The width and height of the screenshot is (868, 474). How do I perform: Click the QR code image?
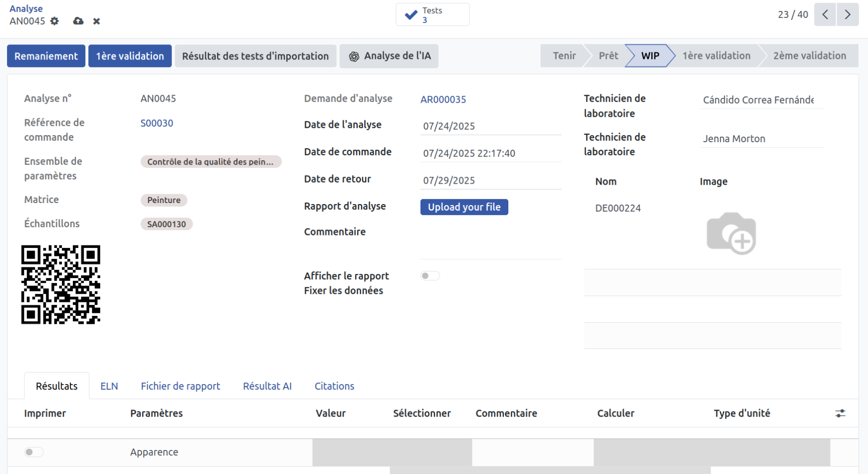[x=61, y=284]
